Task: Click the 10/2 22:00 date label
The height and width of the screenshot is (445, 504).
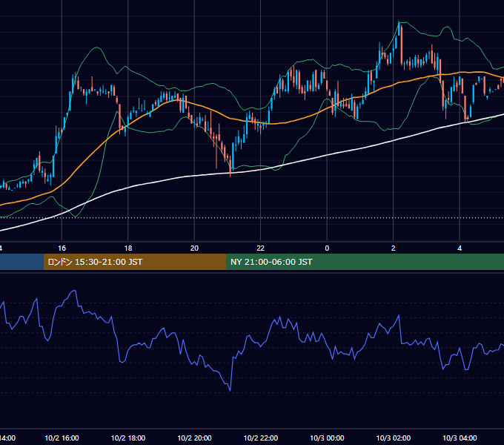Action: tap(261, 438)
